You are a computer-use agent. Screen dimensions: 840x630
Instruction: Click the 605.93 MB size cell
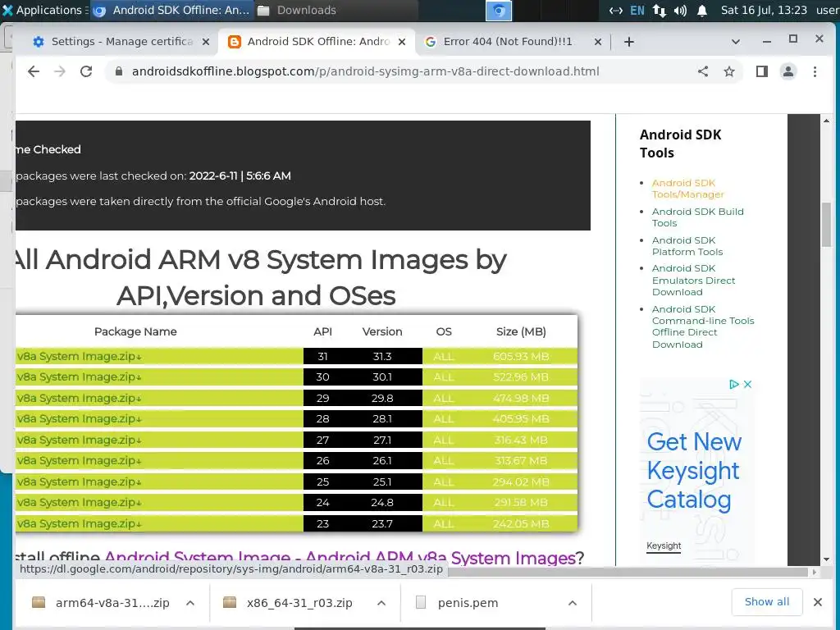click(521, 356)
